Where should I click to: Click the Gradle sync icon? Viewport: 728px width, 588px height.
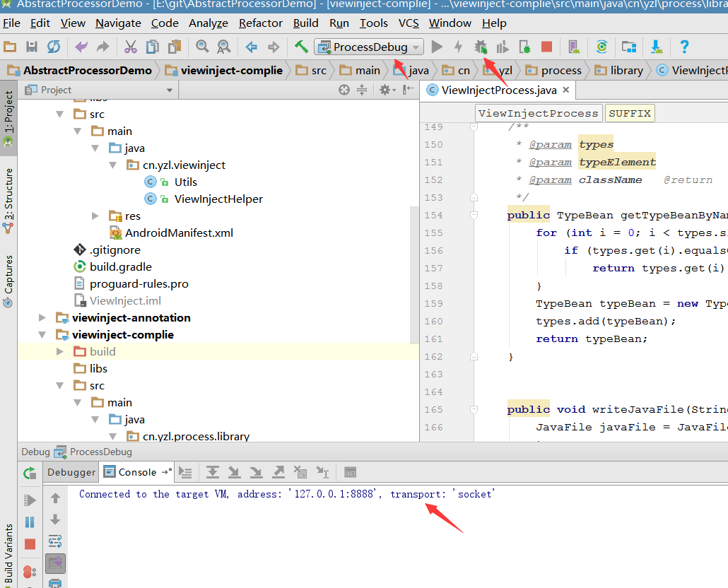pyautogui.click(x=601, y=47)
